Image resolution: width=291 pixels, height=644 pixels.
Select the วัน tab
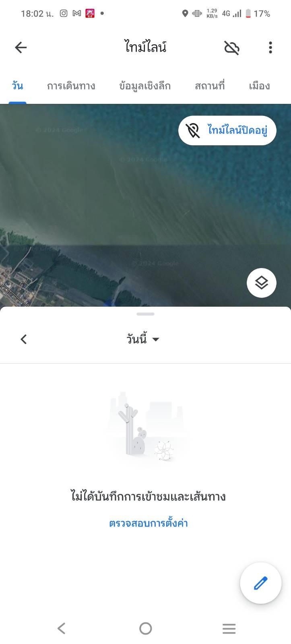(x=17, y=86)
